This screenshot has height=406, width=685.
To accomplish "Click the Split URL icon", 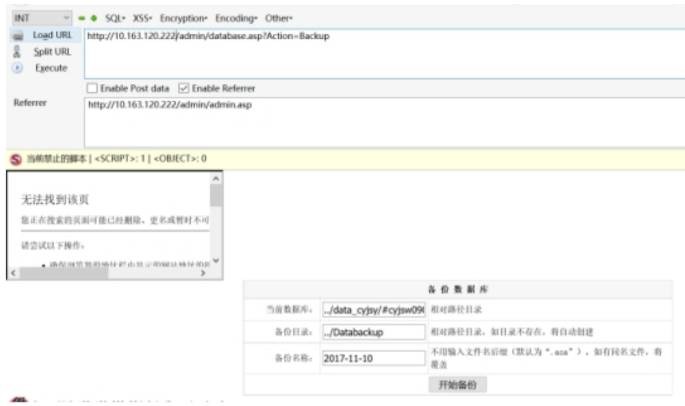I will click(16, 52).
